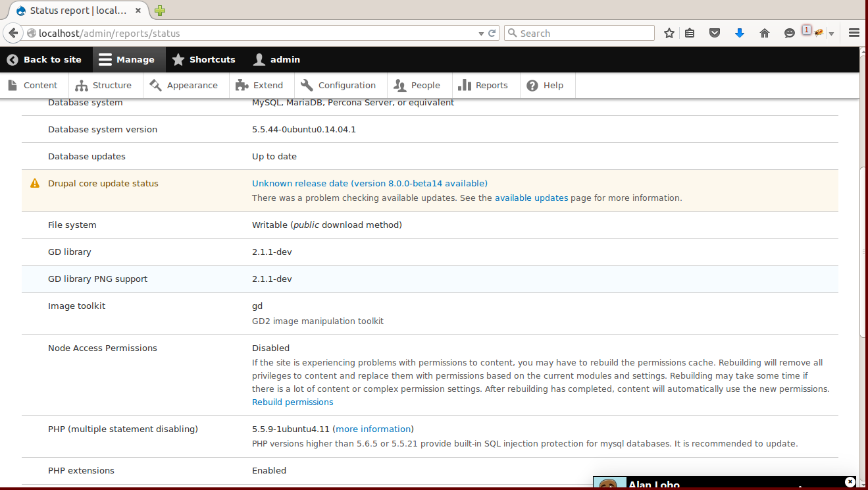The height and width of the screenshot is (490, 868).
Task: Open the PHP 'more information' link
Action: click(x=374, y=429)
